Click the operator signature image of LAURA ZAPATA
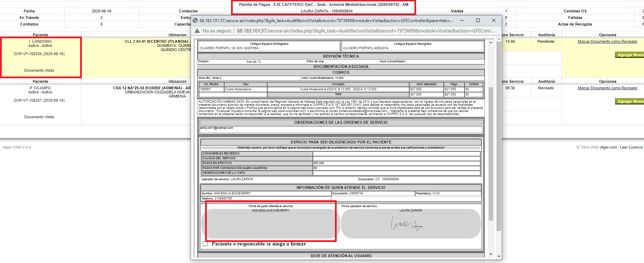The width and height of the screenshot is (644, 263). point(406,224)
